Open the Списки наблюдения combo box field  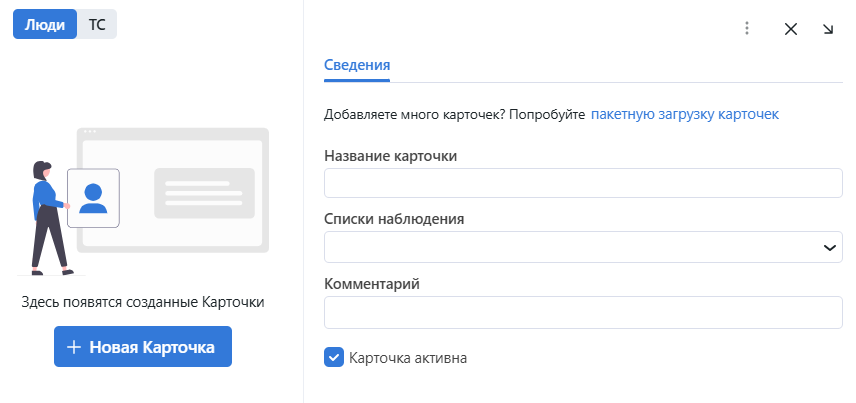[570, 247]
